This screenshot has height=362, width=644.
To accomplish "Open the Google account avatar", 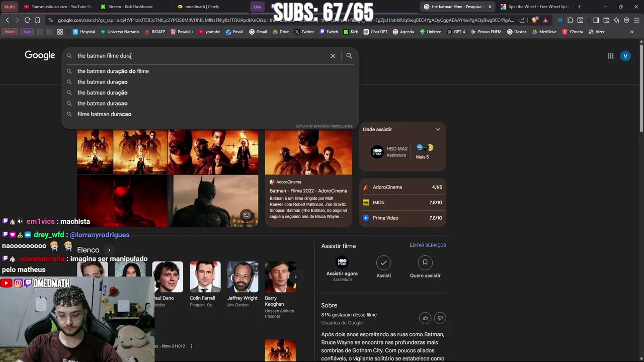I will click(625, 56).
